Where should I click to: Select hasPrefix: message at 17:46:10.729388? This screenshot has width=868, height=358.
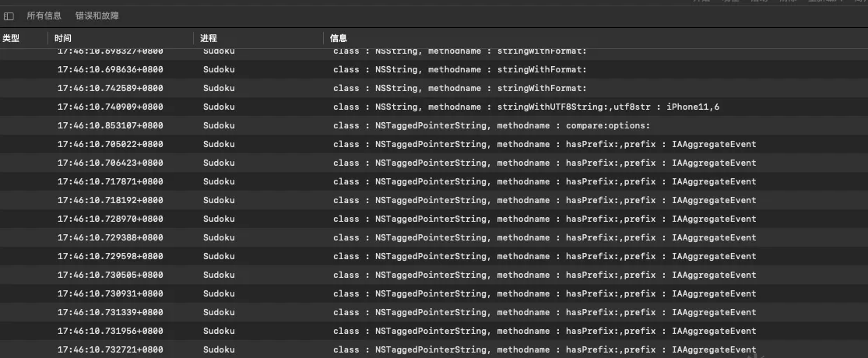pyautogui.click(x=545, y=237)
